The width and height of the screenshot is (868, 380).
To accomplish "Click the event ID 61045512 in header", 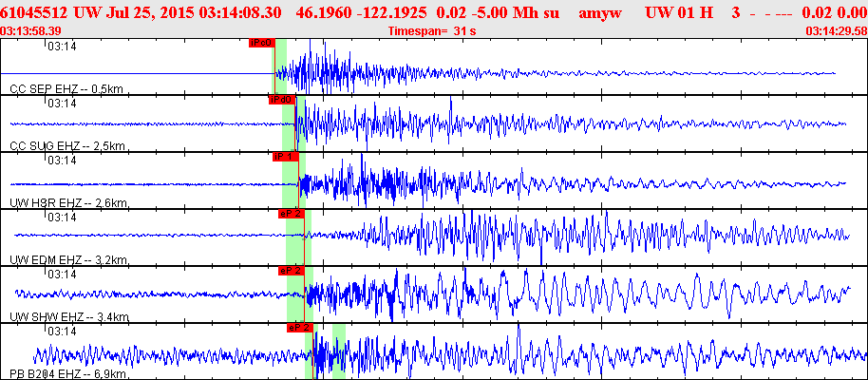I will (x=41, y=14).
